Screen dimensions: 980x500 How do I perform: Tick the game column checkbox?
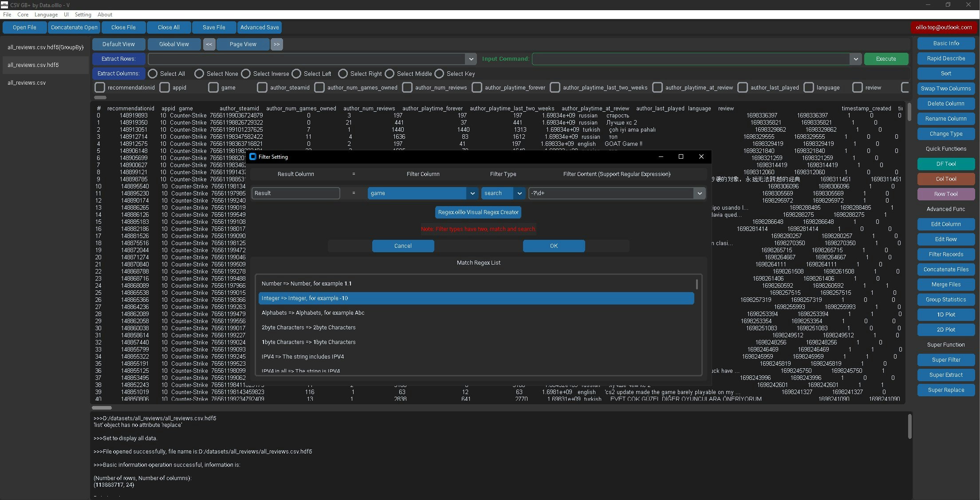click(x=213, y=87)
